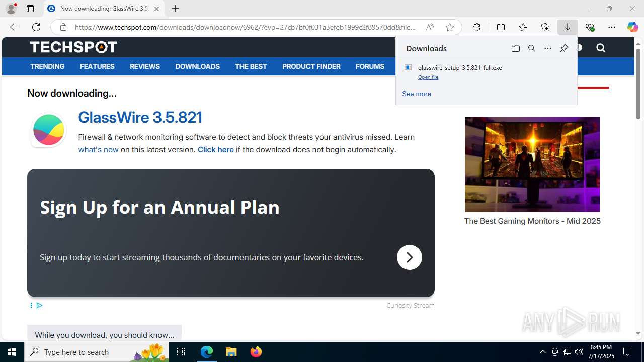Open the browser profile icon
644x362 pixels.
(x=11, y=9)
